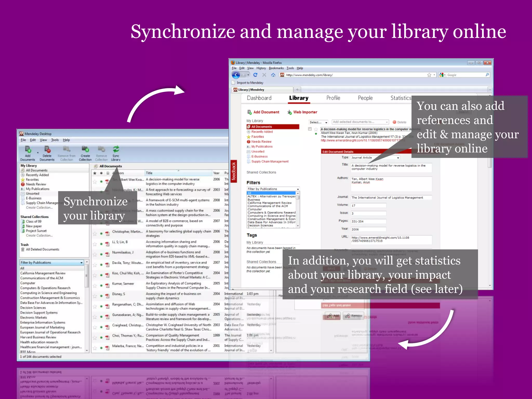Switch to Dashboard tab on Mendeley web
Screen dimensions: 532x399
(259, 98)
